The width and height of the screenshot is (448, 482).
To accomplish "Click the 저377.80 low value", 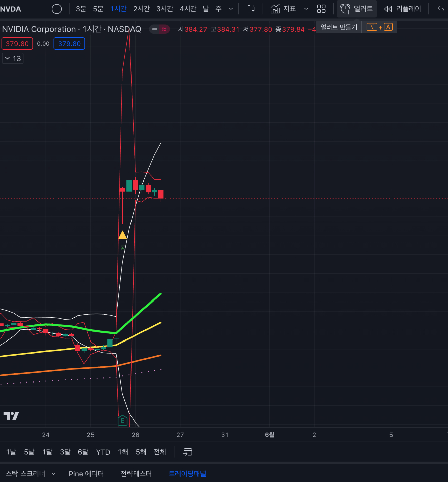I will [x=258, y=29].
